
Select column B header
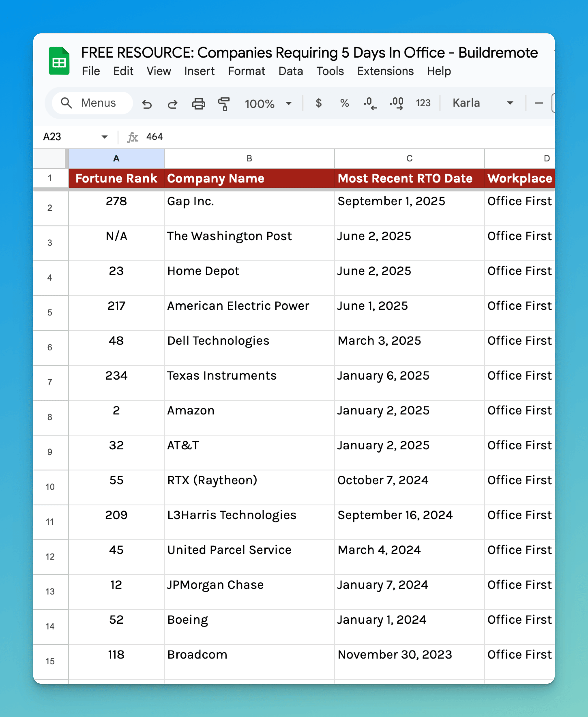pyautogui.click(x=249, y=159)
